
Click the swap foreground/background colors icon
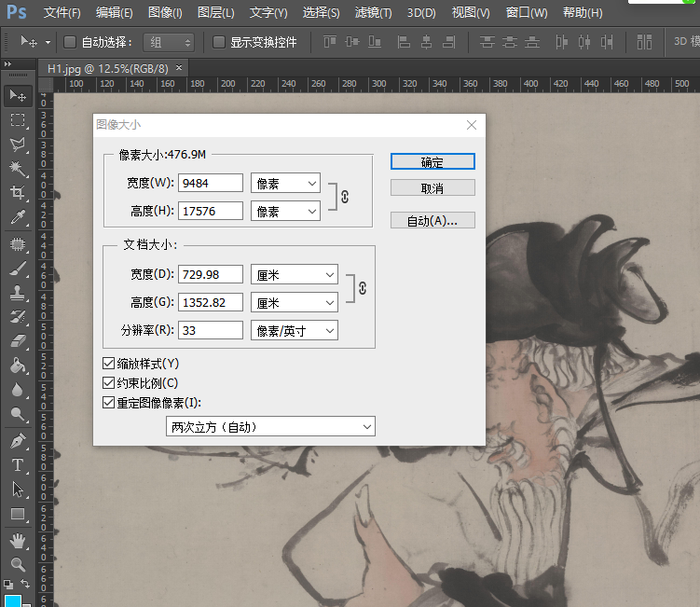[x=25, y=584]
